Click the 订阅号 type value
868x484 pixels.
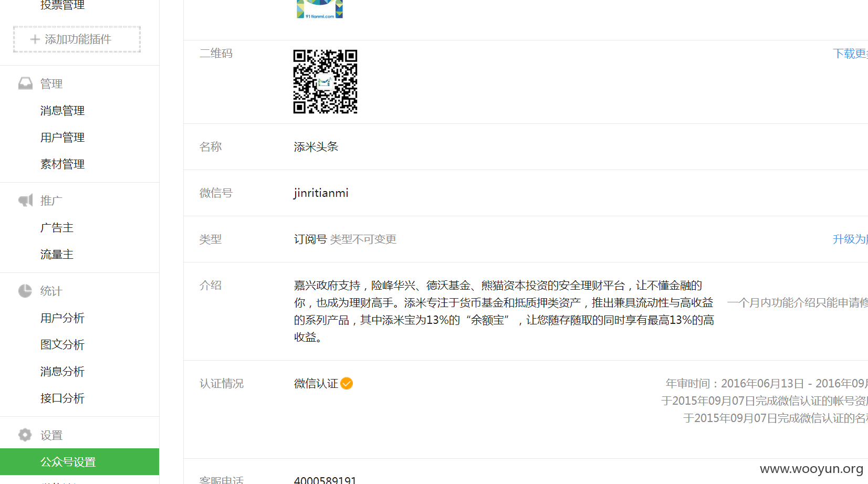[310, 239]
